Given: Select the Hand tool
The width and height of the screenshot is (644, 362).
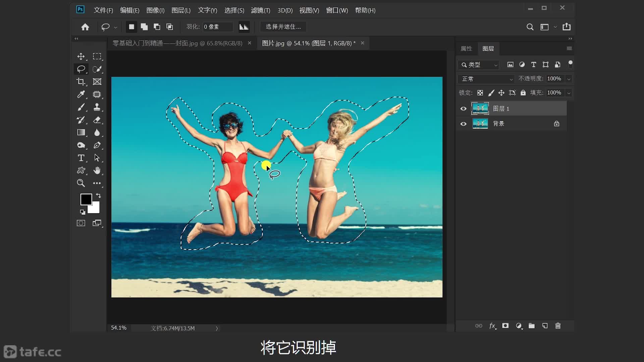Looking at the screenshot, I should pyautogui.click(x=97, y=171).
